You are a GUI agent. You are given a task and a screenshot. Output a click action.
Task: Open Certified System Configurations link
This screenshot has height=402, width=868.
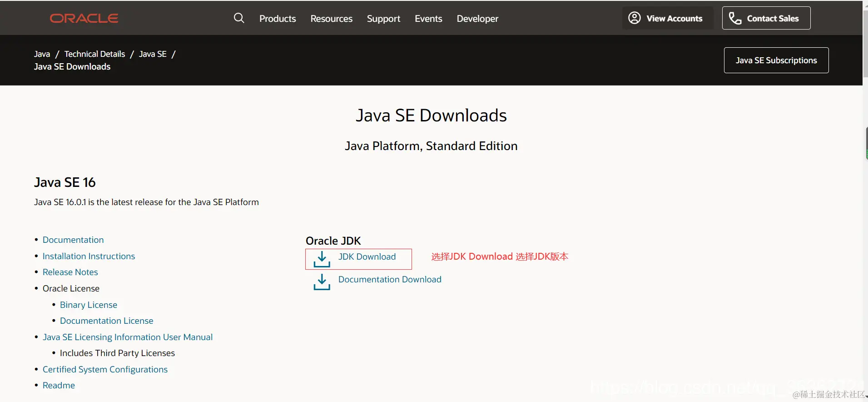pos(105,369)
